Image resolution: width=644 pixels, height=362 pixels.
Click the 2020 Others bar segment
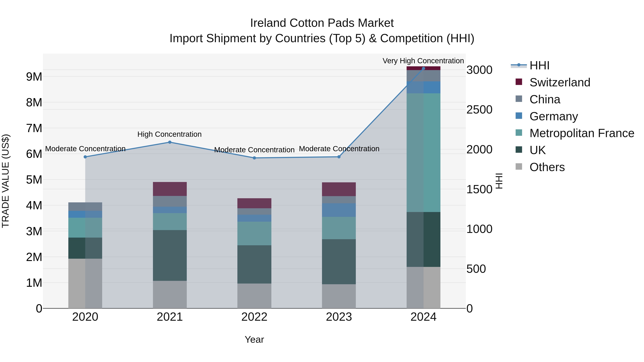pyautogui.click(x=85, y=284)
